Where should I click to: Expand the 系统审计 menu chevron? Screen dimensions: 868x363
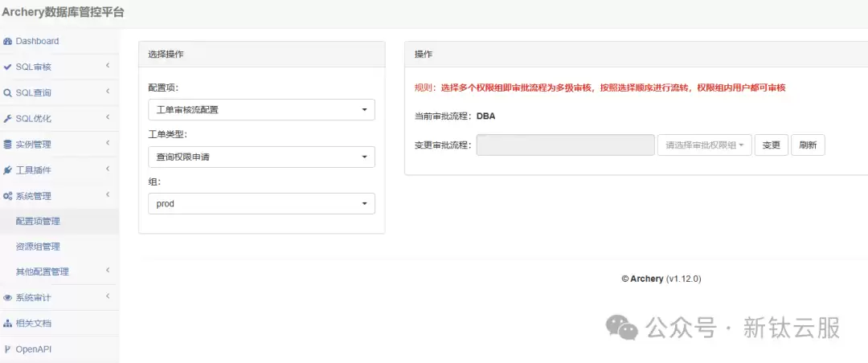(108, 296)
